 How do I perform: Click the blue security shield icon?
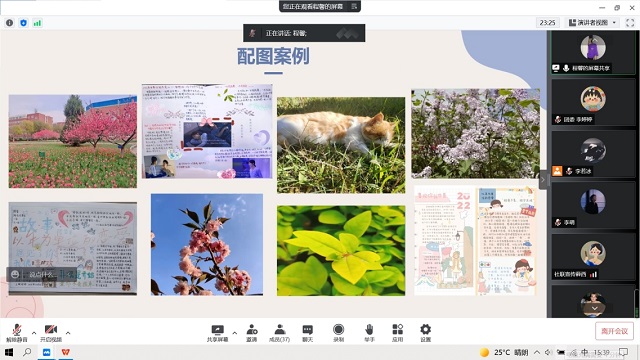click(x=23, y=23)
